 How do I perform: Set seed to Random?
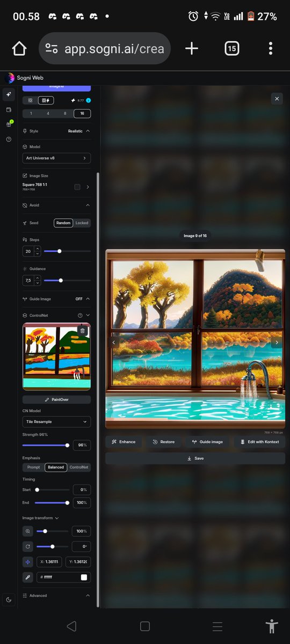(63, 223)
